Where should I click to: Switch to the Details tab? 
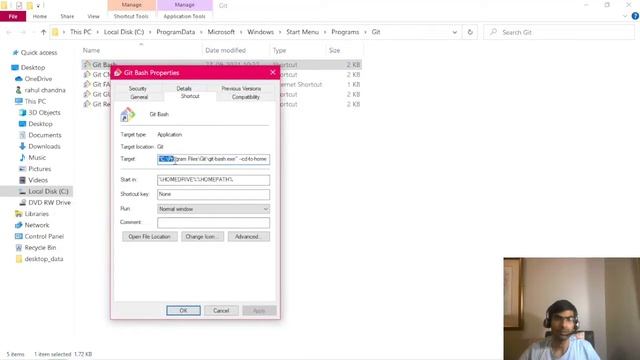(184, 88)
